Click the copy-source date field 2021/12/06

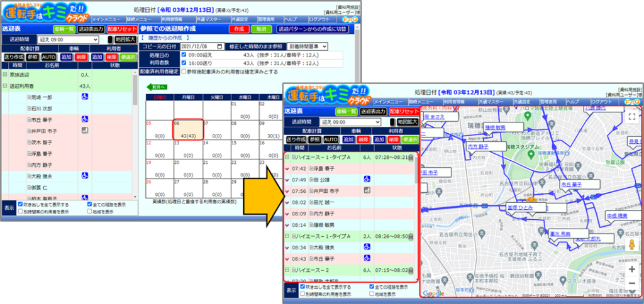point(203,46)
